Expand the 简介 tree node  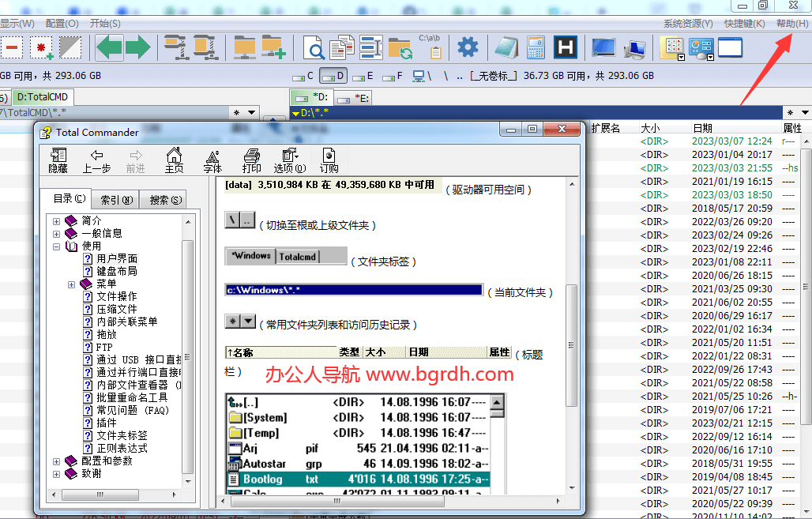tap(57, 221)
